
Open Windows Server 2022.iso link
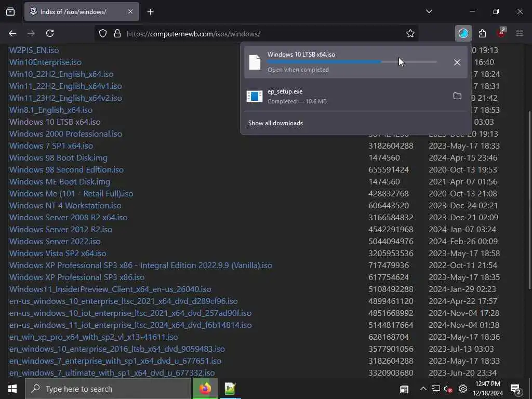click(55, 241)
